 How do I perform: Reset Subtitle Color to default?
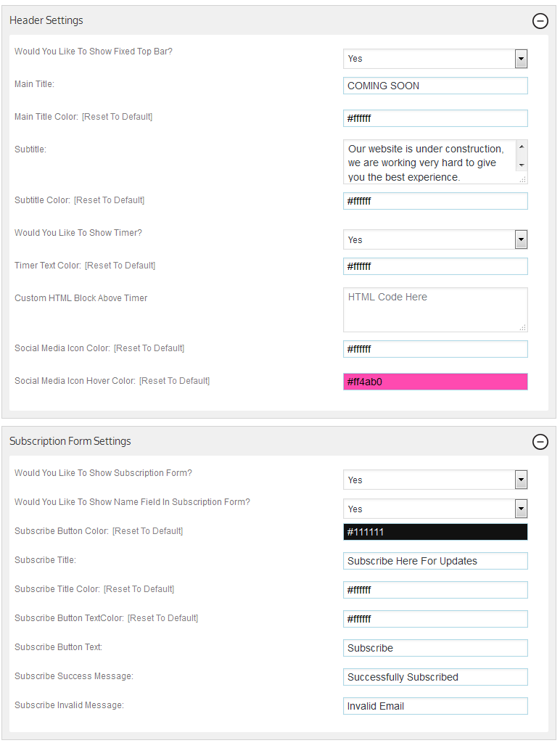[x=109, y=200]
